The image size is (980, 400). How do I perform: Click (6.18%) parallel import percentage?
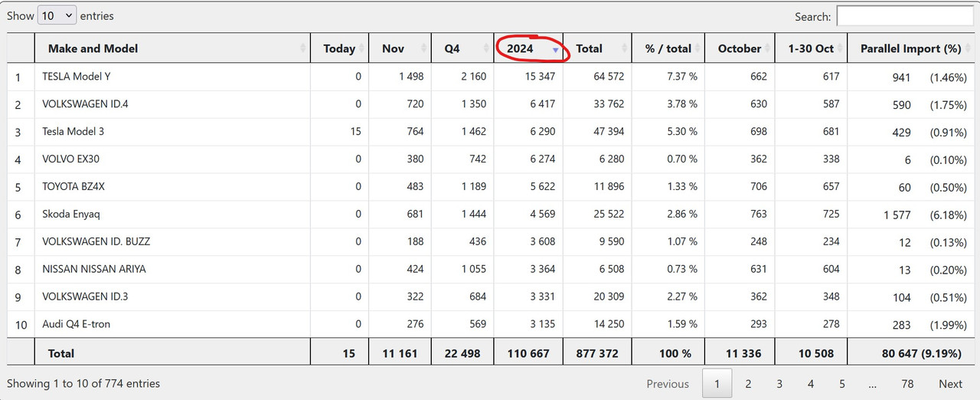[948, 215]
